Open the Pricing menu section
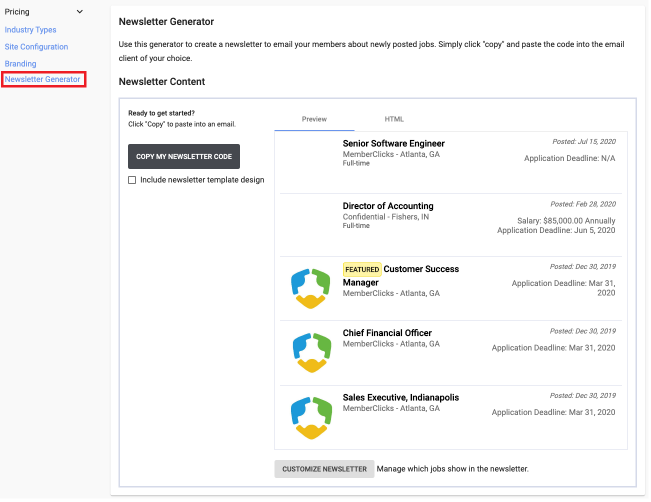Screen dimensions: 651x502 click(17, 12)
